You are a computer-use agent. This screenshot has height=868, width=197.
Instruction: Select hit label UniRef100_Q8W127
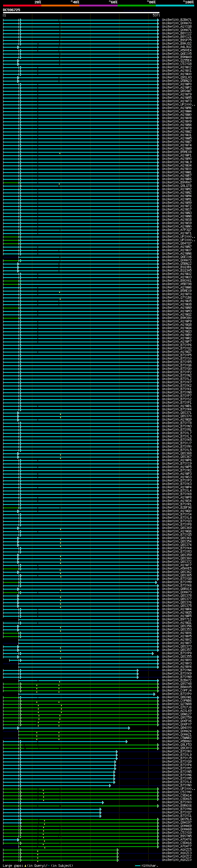(x=177, y=714)
